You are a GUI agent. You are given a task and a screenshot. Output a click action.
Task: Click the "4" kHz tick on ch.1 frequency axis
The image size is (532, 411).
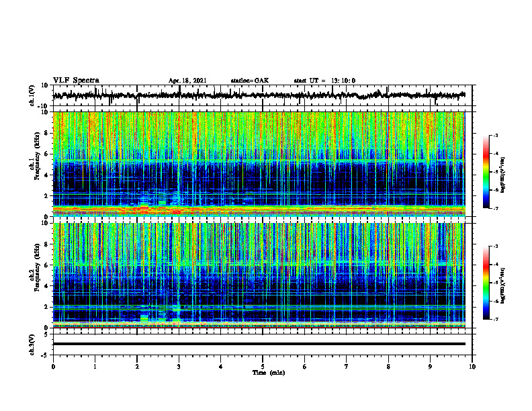[47, 175]
